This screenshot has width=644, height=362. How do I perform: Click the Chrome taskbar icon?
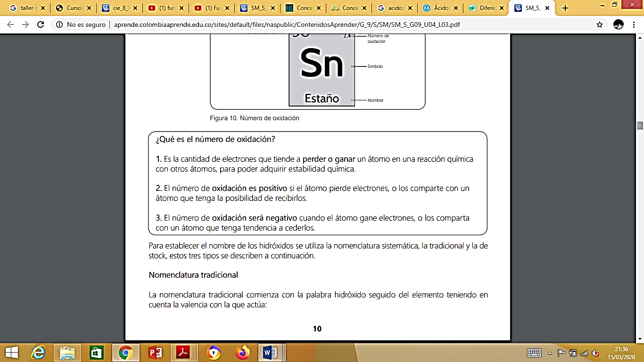(125, 352)
